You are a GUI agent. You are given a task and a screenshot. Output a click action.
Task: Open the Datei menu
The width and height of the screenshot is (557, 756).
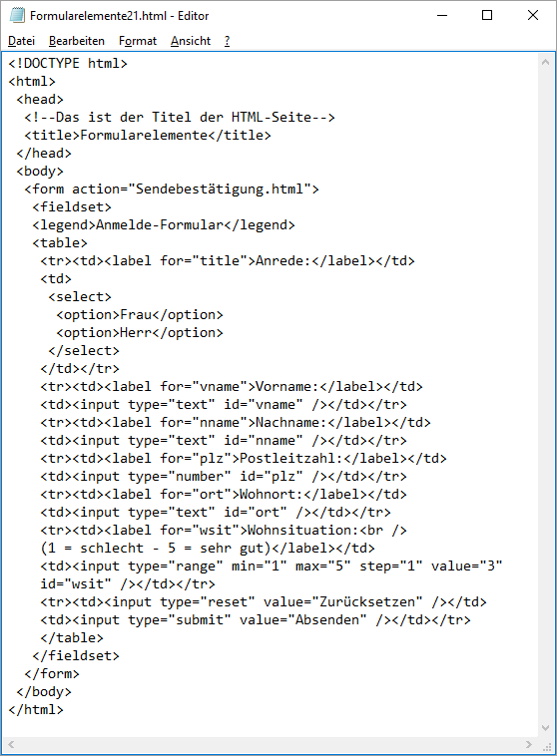click(x=21, y=41)
